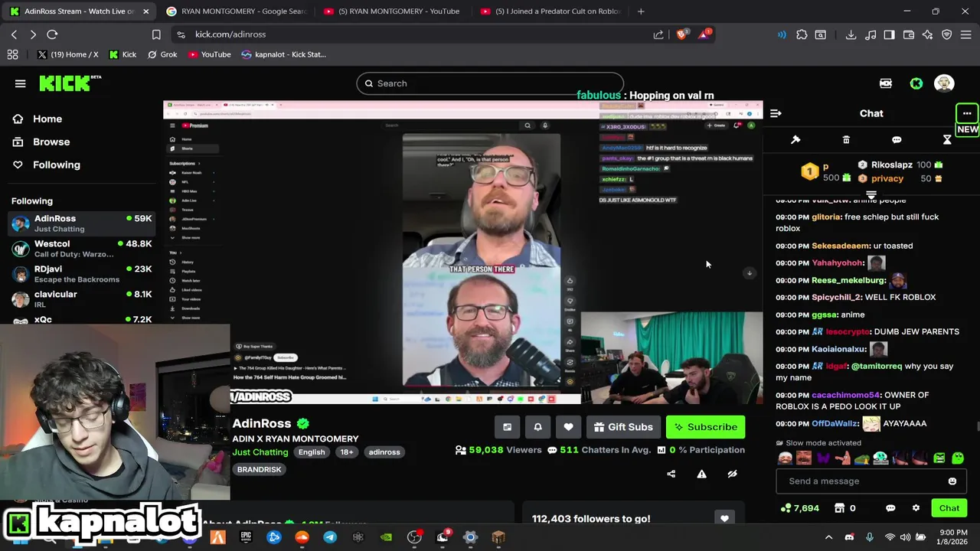This screenshot has height=551, width=980.
Task: Open the Leo AI sparkle icon
Action: click(x=927, y=34)
